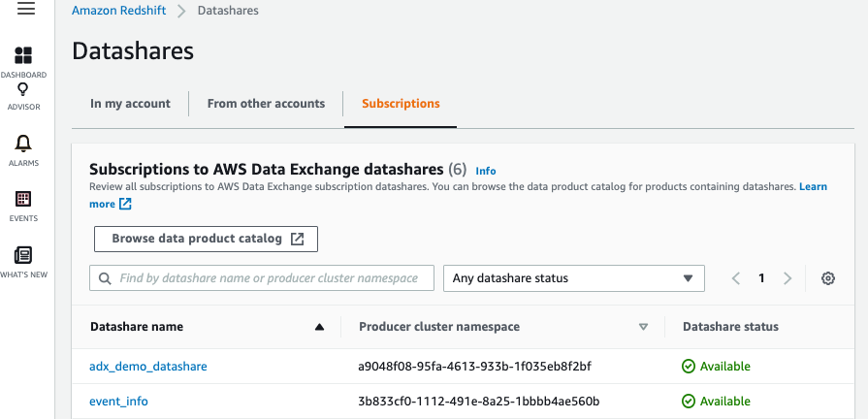Select the Subscriptions tab
The height and width of the screenshot is (419, 868).
pyautogui.click(x=401, y=104)
